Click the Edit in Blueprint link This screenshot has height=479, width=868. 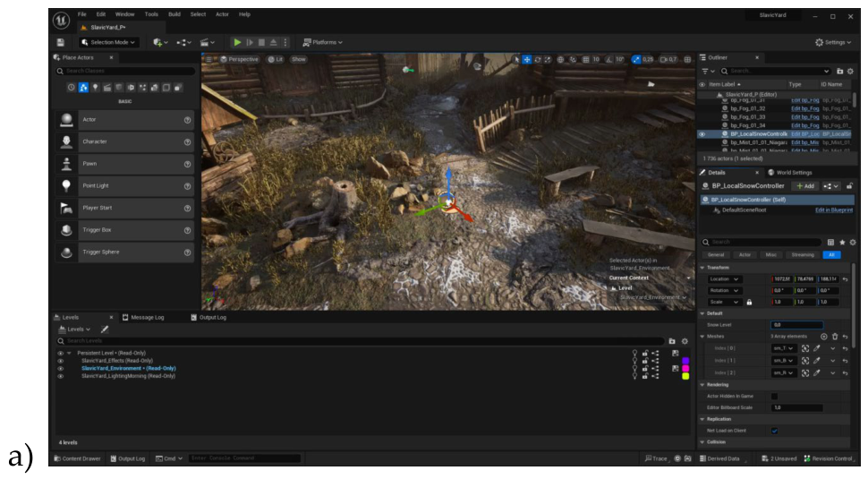[834, 210]
